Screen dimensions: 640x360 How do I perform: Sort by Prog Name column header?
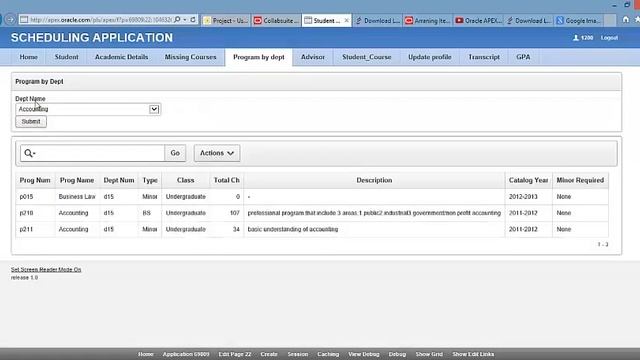[77, 180]
